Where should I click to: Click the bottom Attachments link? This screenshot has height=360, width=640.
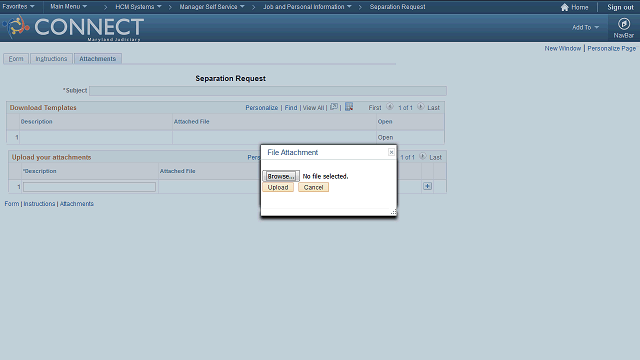77,204
